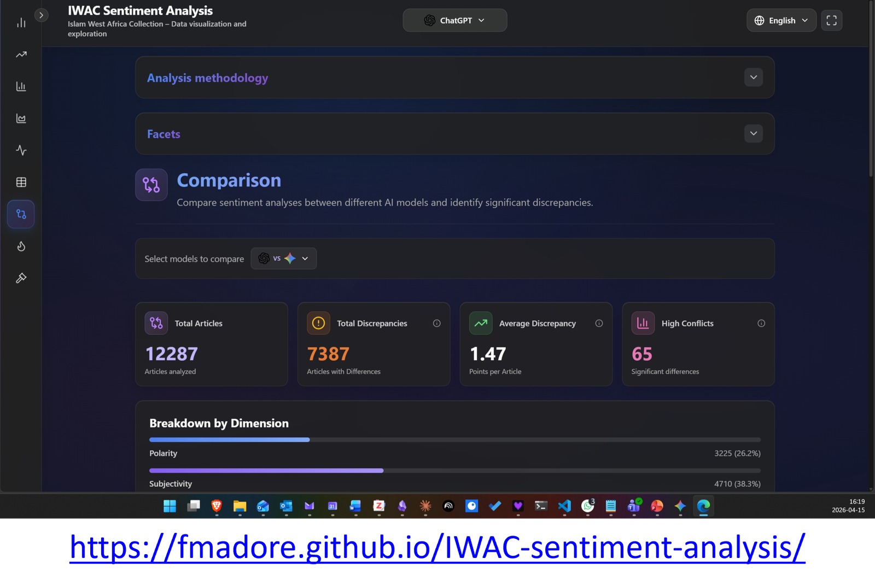Open Word from taskbar

pyautogui.click(x=356, y=506)
